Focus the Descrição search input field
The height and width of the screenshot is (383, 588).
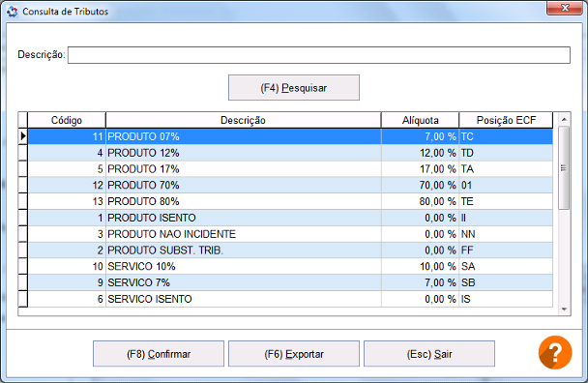click(319, 55)
